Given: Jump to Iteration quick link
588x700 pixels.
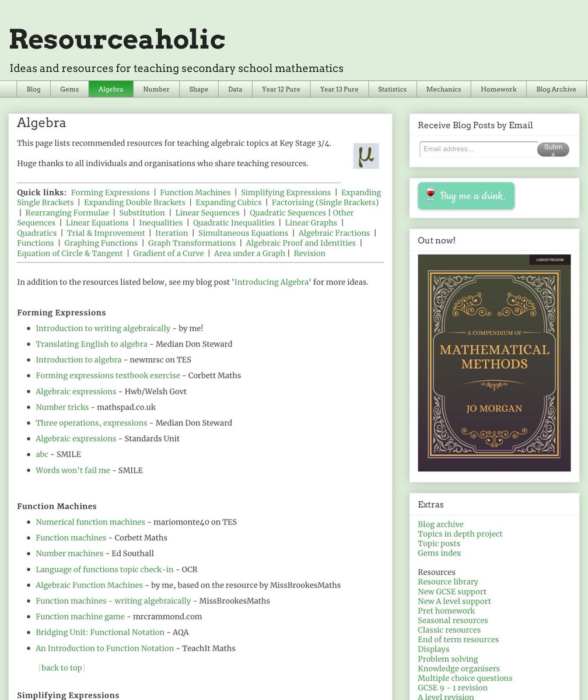Looking at the screenshot, I should point(171,233).
